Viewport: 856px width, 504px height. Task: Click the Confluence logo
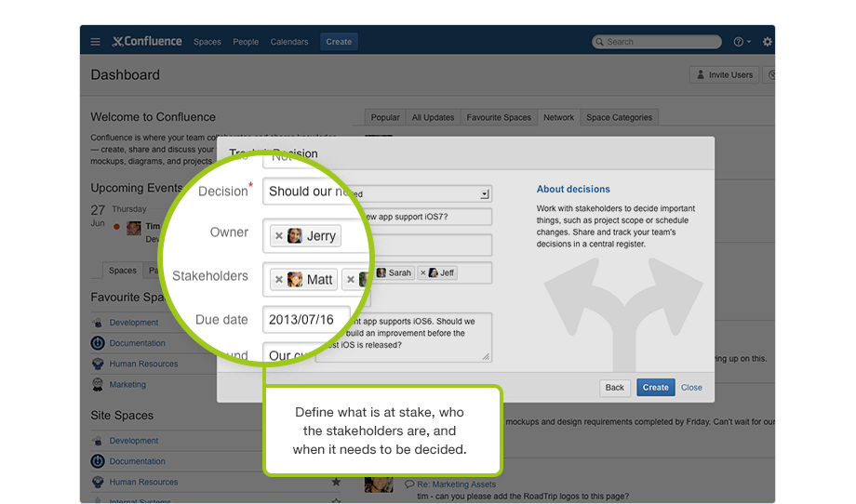tap(147, 42)
